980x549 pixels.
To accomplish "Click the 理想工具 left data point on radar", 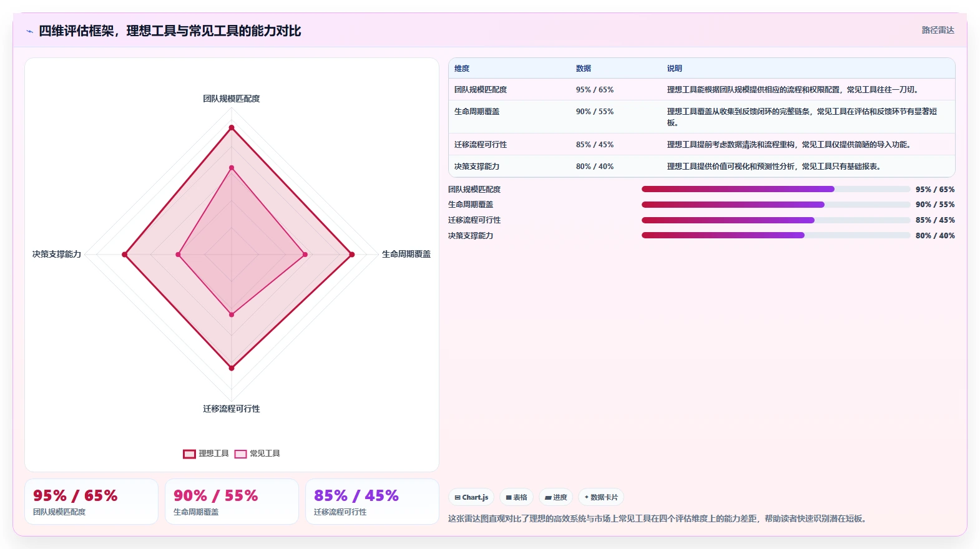I will [125, 255].
